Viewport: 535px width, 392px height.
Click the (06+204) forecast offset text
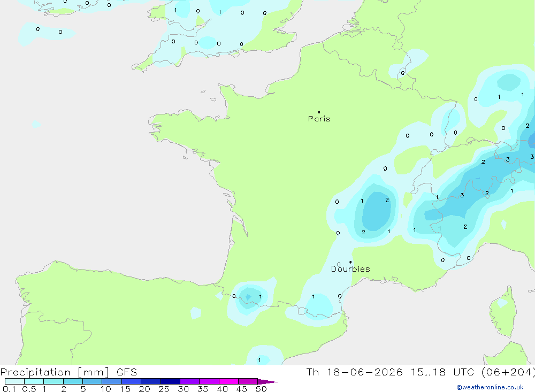point(508,372)
